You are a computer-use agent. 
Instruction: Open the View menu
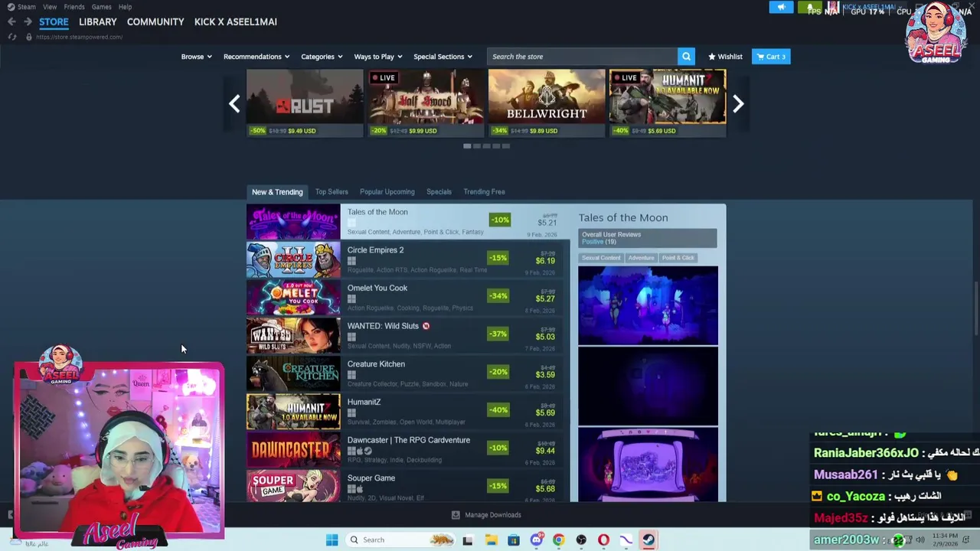50,7
